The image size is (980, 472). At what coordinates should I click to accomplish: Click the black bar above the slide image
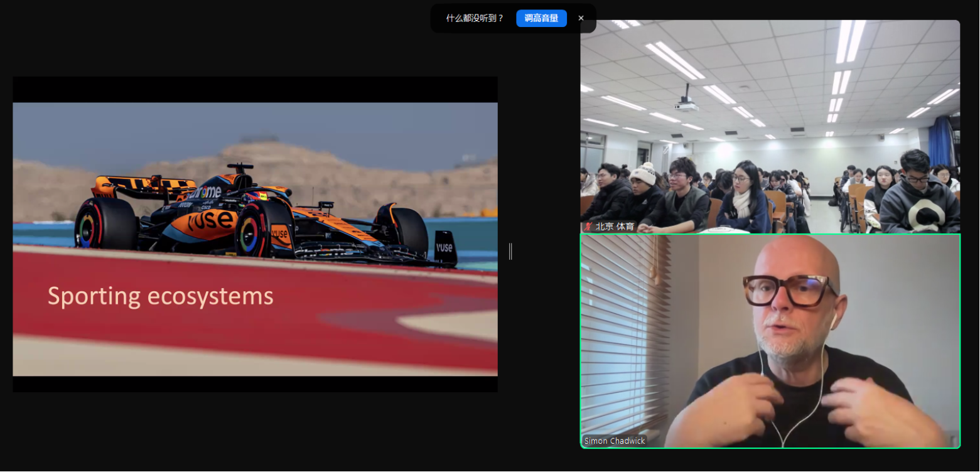click(x=255, y=89)
